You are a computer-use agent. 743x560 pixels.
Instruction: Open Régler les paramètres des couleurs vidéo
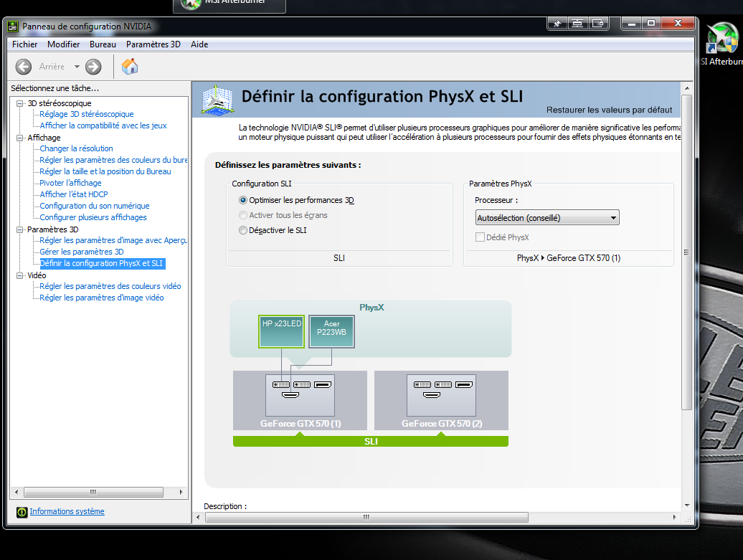tap(110, 286)
